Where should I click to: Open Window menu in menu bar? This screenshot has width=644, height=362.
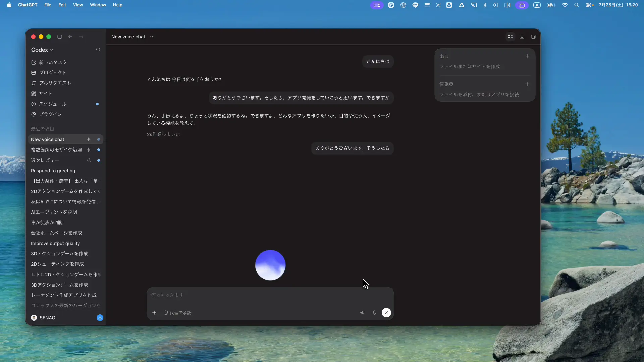click(x=98, y=5)
